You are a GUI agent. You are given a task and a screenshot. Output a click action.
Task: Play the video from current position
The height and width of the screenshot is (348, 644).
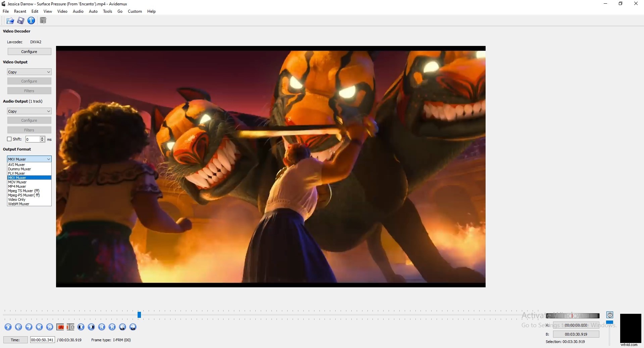pyautogui.click(x=8, y=327)
